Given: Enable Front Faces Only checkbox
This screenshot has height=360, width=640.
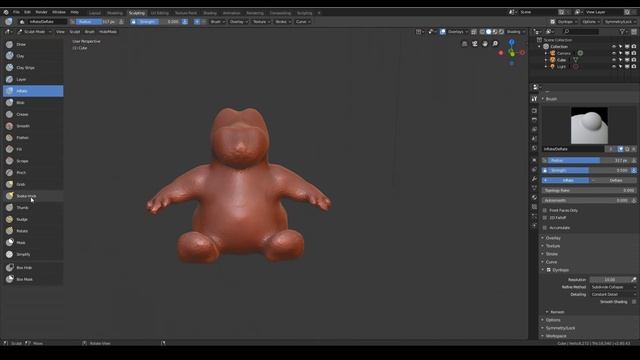Looking at the screenshot, I should click(x=545, y=210).
